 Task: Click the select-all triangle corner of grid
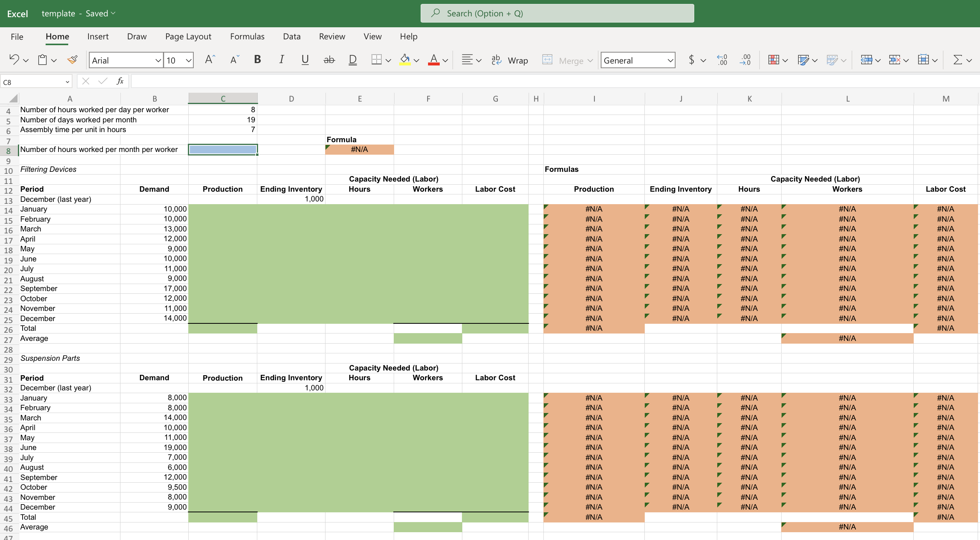coord(13,98)
